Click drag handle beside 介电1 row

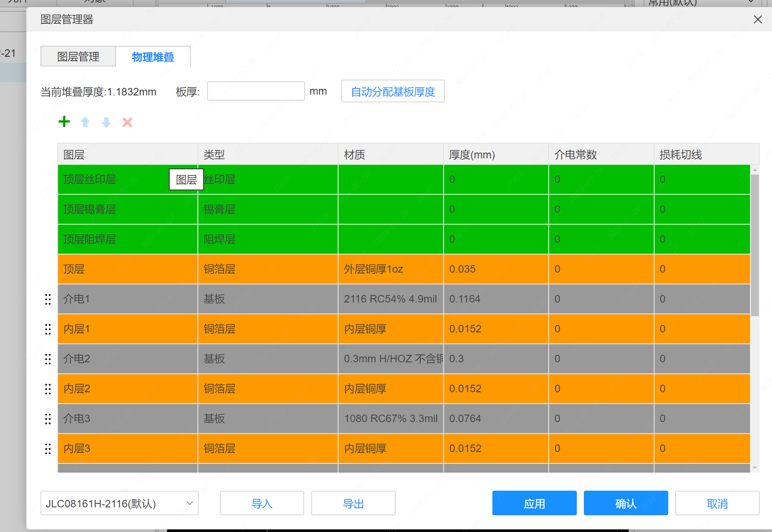[48, 299]
